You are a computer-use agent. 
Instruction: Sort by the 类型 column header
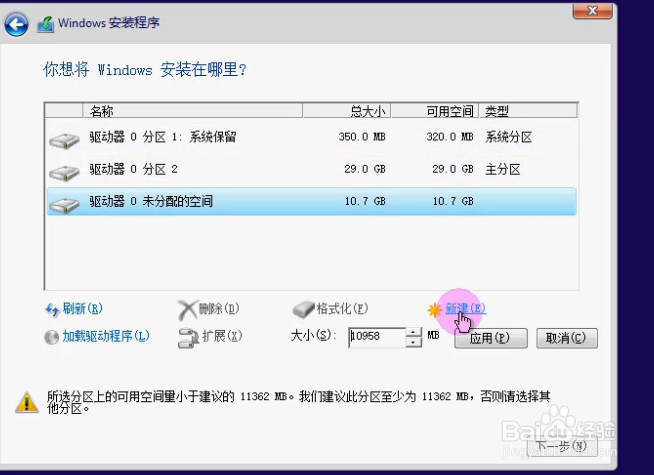(528, 111)
